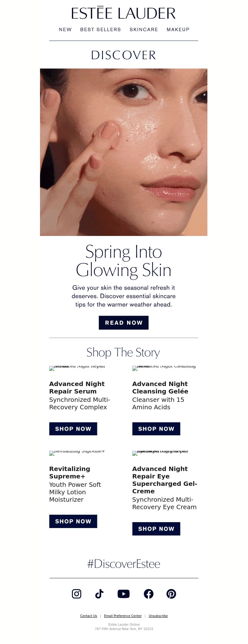Click the Estée Lauder logo
Image resolution: width=248 pixels, height=644 pixels.
(123, 14)
